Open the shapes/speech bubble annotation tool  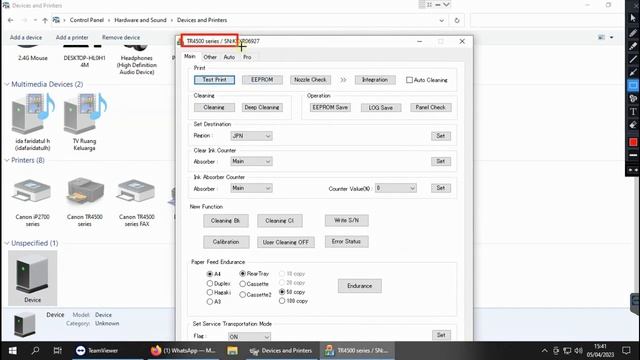633,98
